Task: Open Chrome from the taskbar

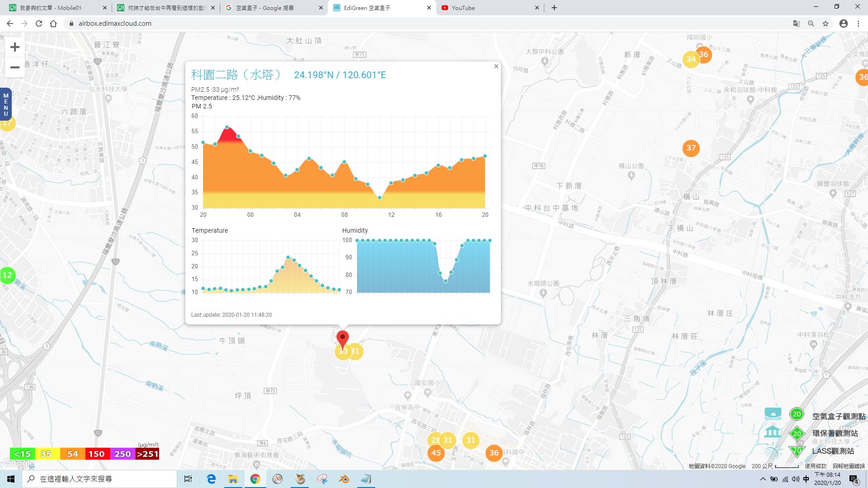Action: pyautogui.click(x=255, y=479)
